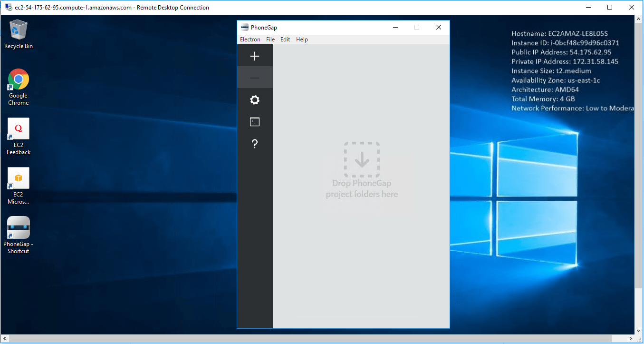The image size is (644, 344).
Task: Open the Edit menu in PhoneGap
Action: point(285,39)
